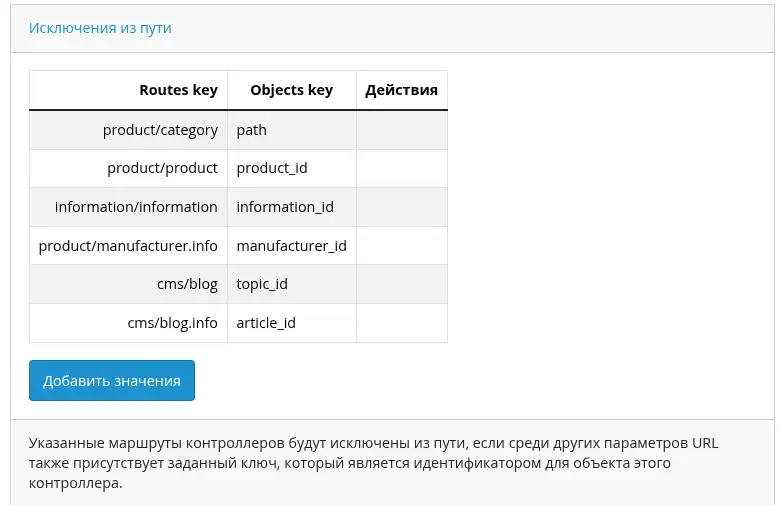782x505 pixels.
Task: Click the empty actions cell for product/category
Action: [401, 130]
